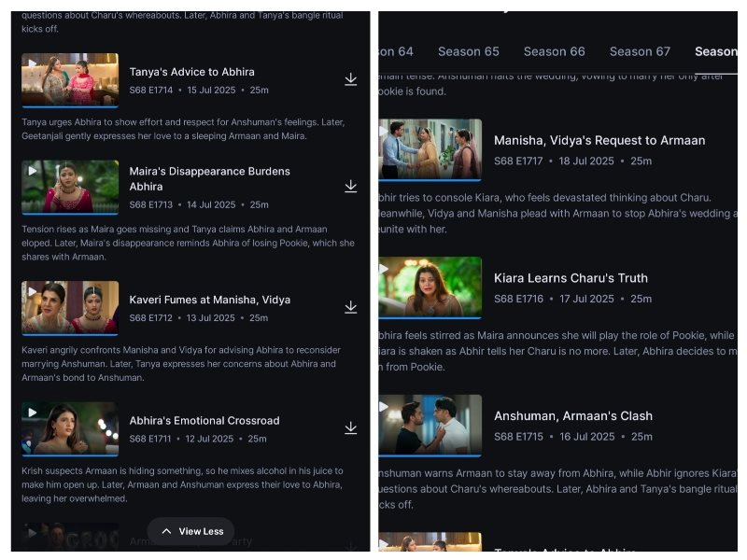747x560 pixels.
Task: Click description starting 'Tension rises as Maira'
Action: click(x=189, y=243)
